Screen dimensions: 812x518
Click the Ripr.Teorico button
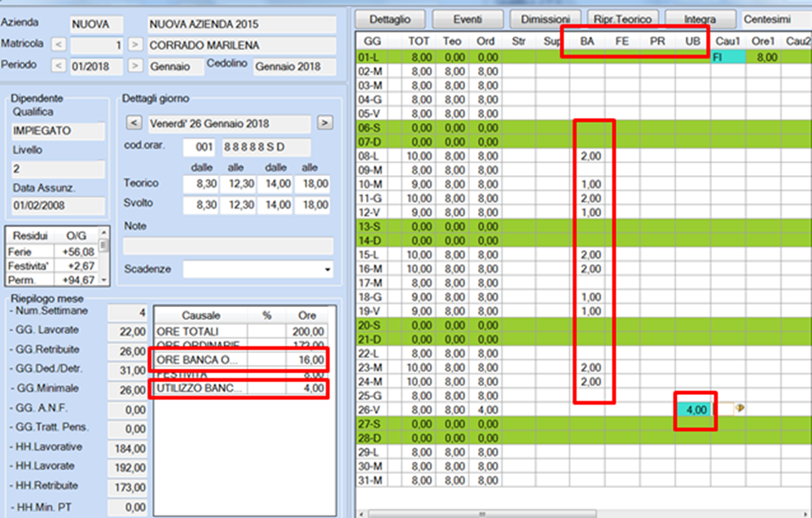point(622,20)
